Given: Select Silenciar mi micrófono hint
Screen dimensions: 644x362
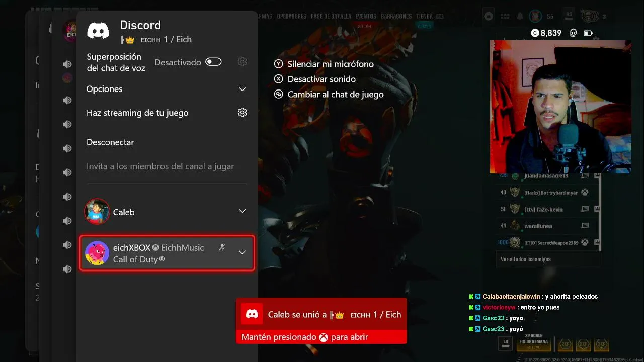Looking at the screenshot, I should click(331, 64).
